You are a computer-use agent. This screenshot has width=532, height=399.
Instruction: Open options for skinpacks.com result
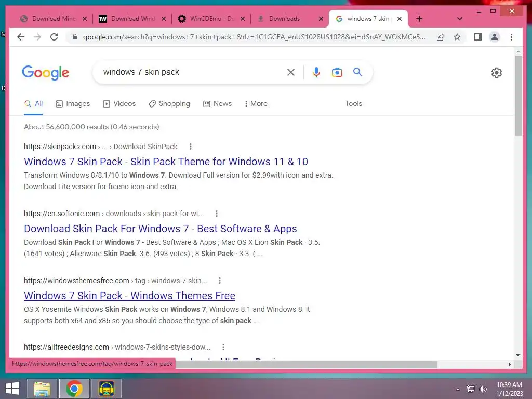pyautogui.click(x=191, y=147)
